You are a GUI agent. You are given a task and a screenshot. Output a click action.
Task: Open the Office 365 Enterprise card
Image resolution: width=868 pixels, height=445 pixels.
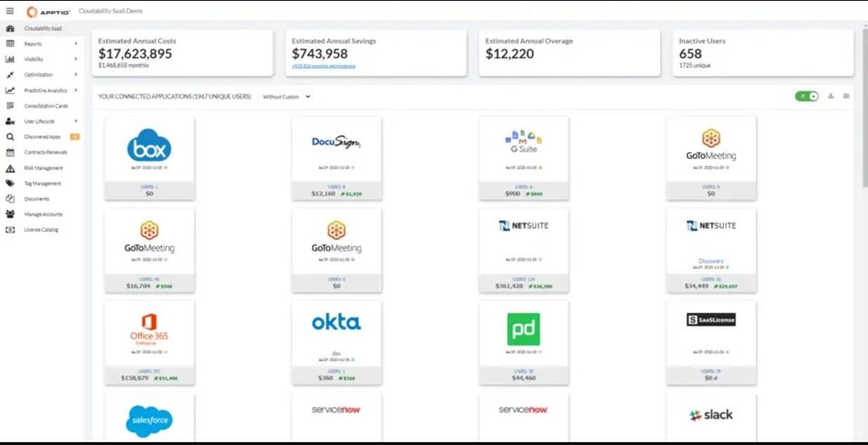coord(149,343)
